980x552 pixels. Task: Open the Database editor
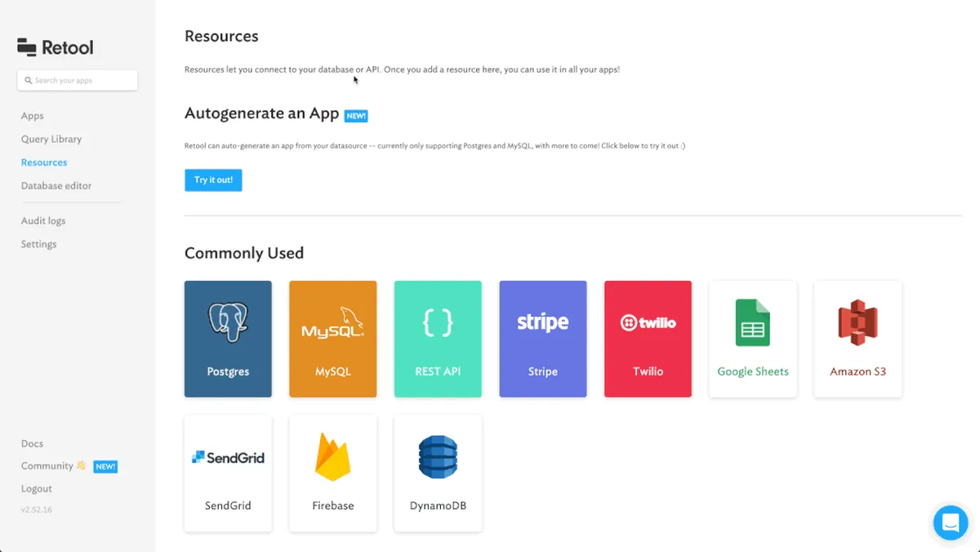(56, 185)
